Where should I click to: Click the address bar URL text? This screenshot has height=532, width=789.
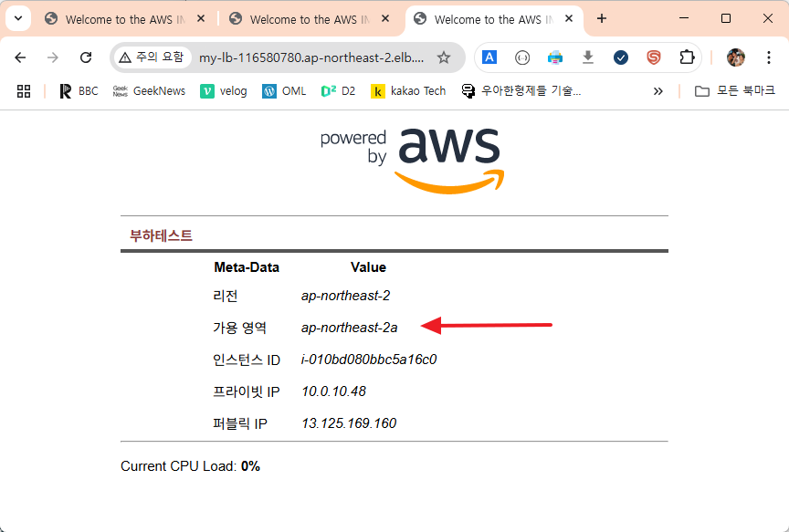(x=311, y=57)
